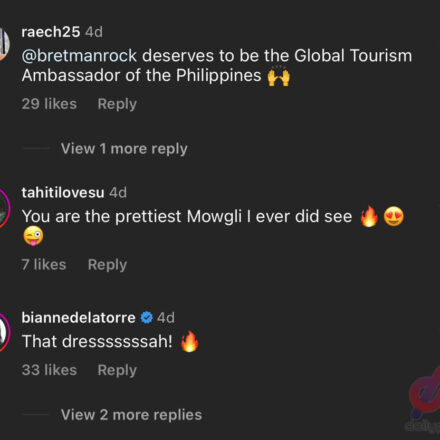View the 33 likes list
Screen dimensions: 440x440
pos(49,370)
